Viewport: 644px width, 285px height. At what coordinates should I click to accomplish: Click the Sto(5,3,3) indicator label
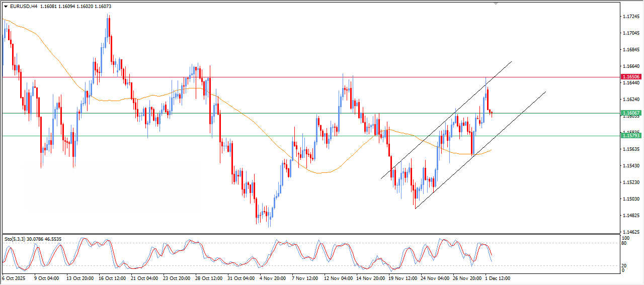tap(18, 239)
